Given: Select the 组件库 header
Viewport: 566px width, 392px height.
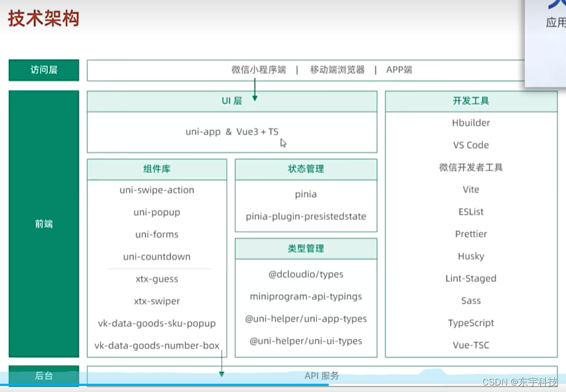Looking at the screenshot, I should [x=157, y=169].
